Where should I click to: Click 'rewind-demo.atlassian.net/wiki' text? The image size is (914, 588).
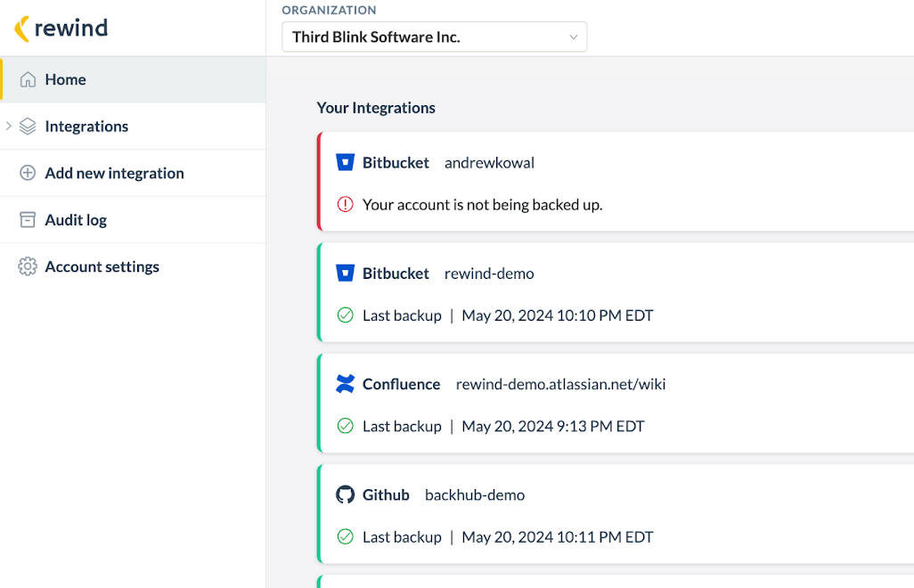pos(560,384)
